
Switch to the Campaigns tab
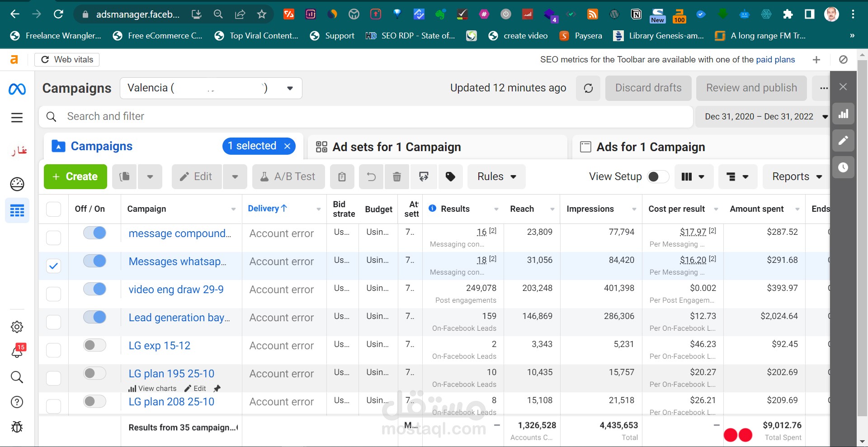102,146
